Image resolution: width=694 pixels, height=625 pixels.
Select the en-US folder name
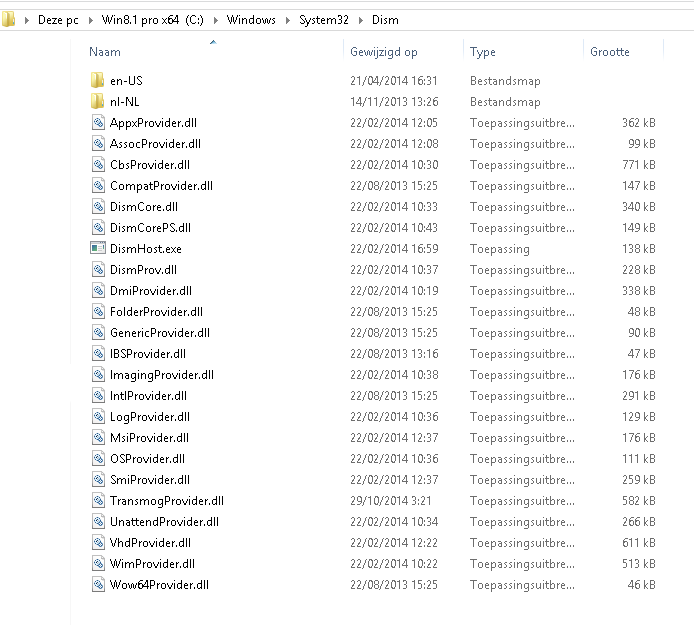click(x=126, y=81)
